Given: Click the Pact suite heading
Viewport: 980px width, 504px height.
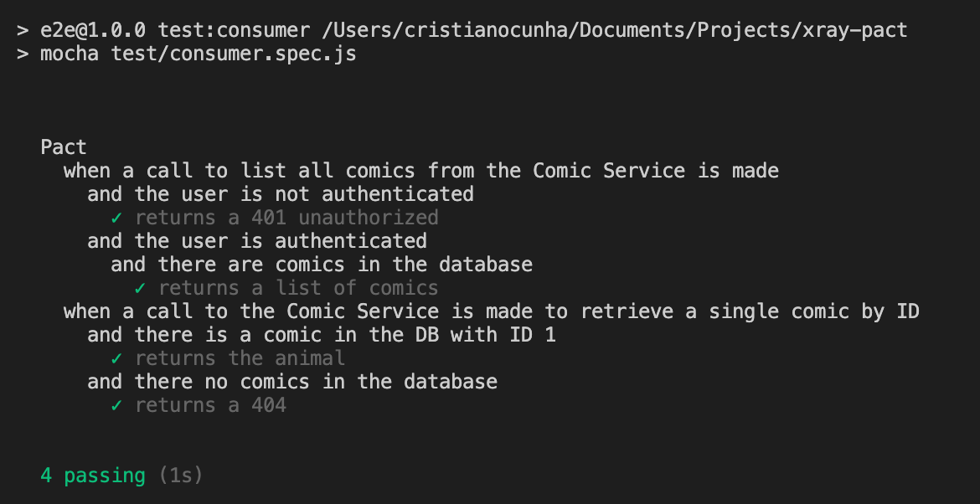Looking at the screenshot, I should [x=64, y=147].
